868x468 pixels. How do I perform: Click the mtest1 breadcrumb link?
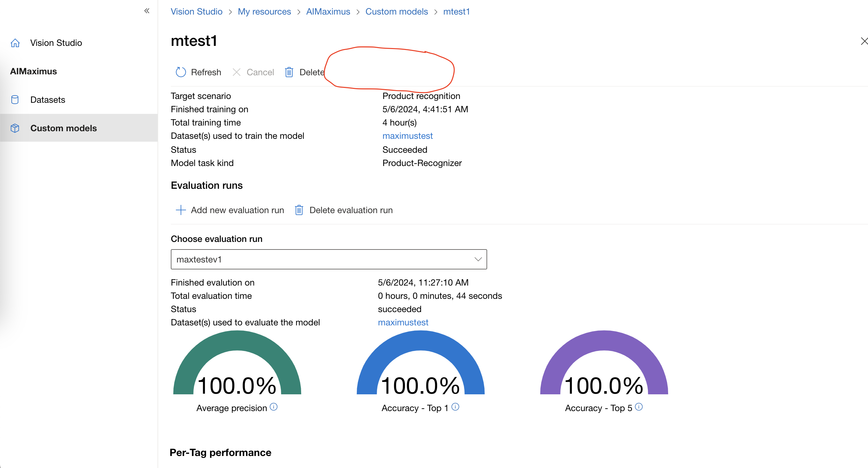click(456, 11)
